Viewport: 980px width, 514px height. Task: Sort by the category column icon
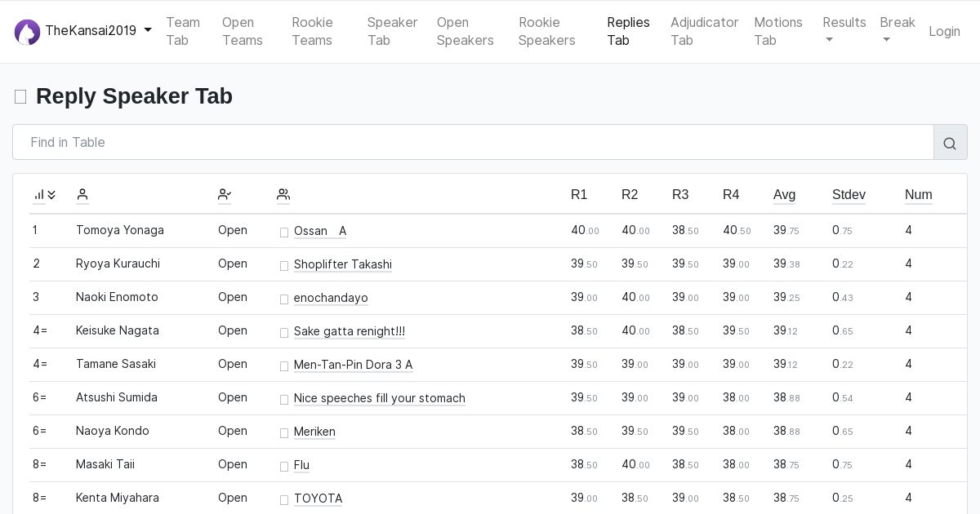coord(225,195)
